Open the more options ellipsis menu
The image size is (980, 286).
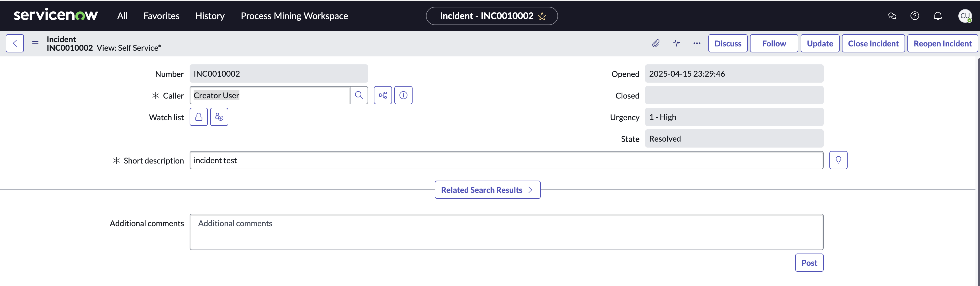(697, 43)
